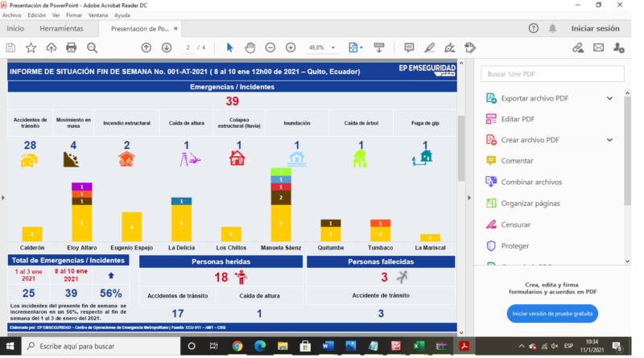Open the notifications bell
Image resolution: width=644 pixels, height=358 pixels.
[x=553, y=28]
